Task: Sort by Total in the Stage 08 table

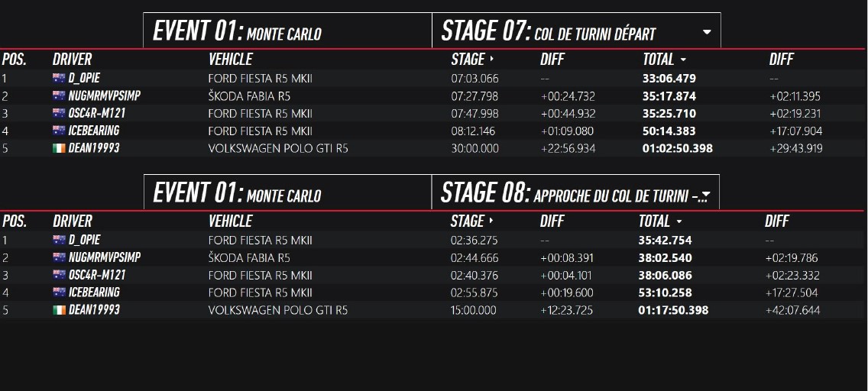Action: (660, 221)
